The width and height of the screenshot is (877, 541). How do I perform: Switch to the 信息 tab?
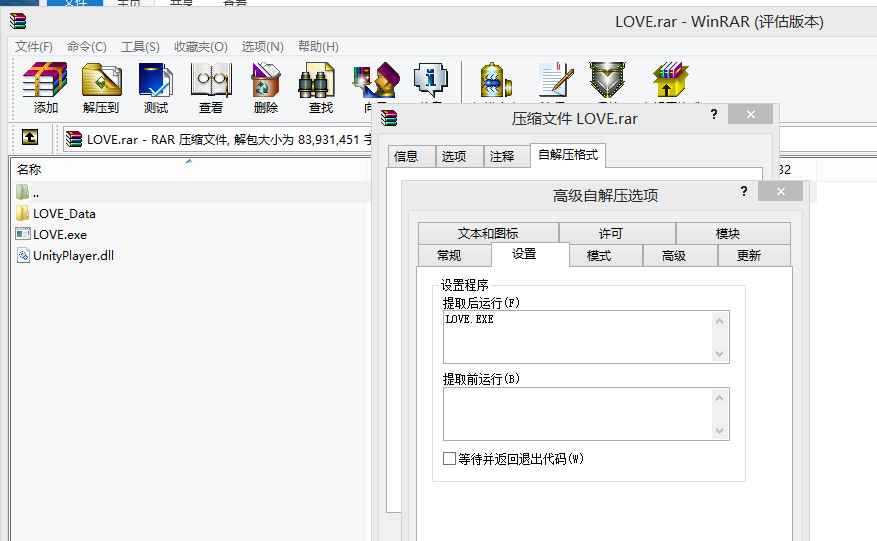click(412, 156)
